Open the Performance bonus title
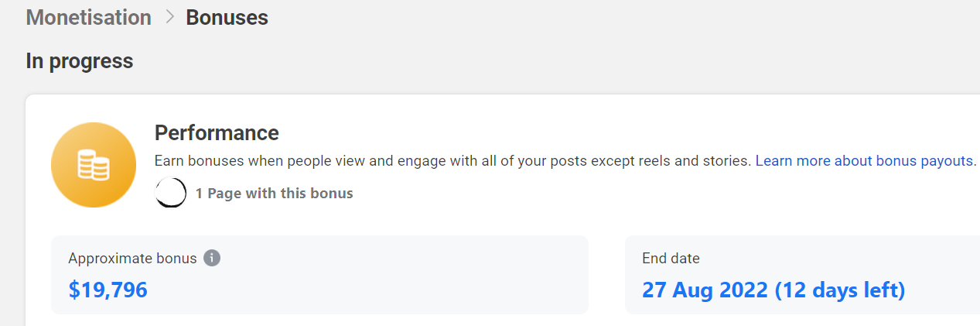This screenshot has height=326, width=980. point(217,133)
